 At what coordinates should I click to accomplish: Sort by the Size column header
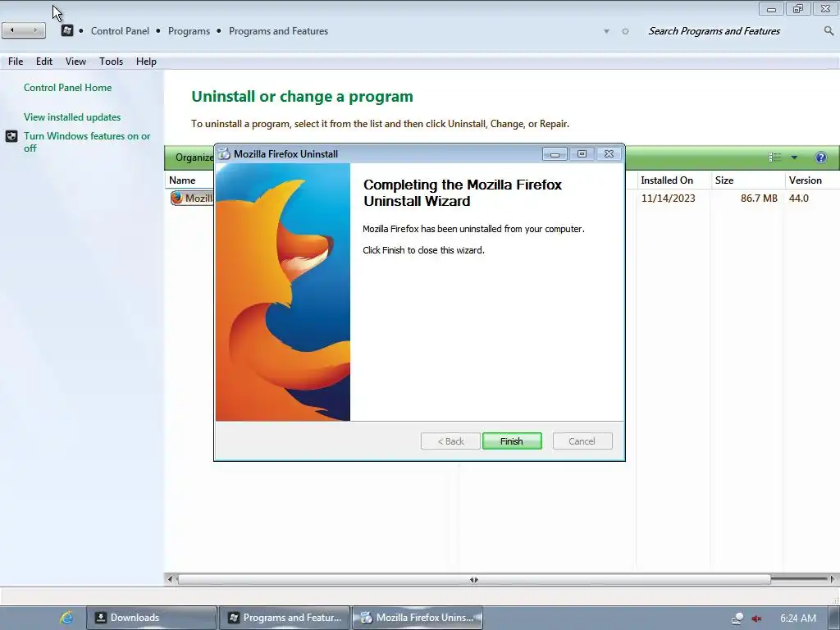point(747,180)
